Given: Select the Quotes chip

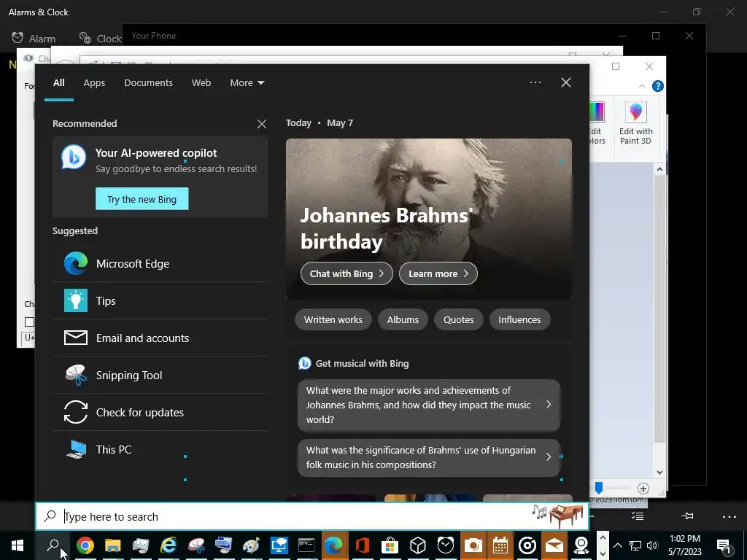Looking at the screenshot, I should tap(458, 319).
